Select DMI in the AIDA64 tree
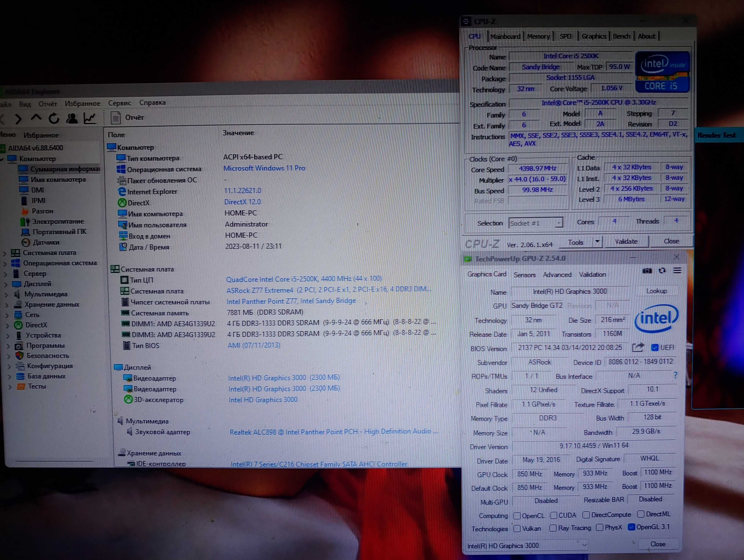Viewport: 744px width, 560px height. pos(37,190)
